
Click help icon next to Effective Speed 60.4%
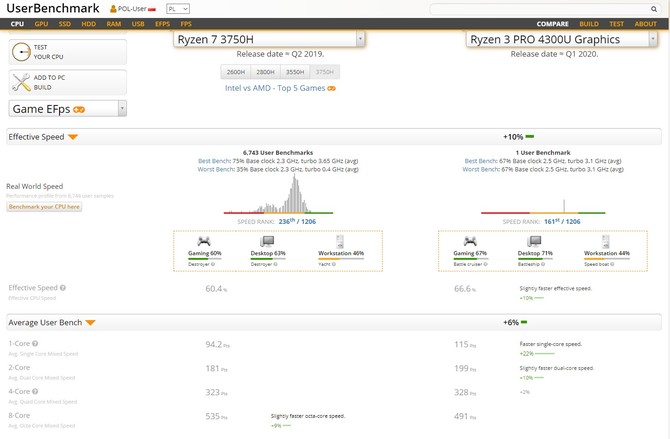point(63,288)
